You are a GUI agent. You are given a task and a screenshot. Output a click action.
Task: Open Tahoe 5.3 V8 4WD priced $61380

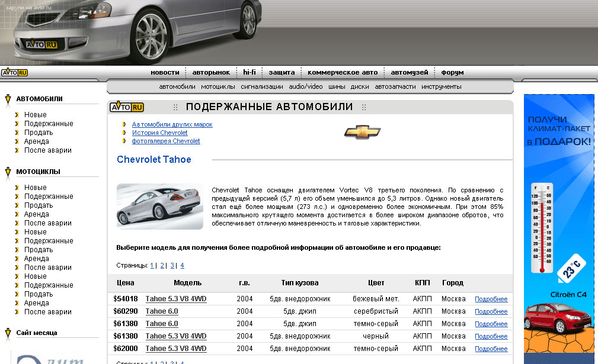(x=176, y=336)
